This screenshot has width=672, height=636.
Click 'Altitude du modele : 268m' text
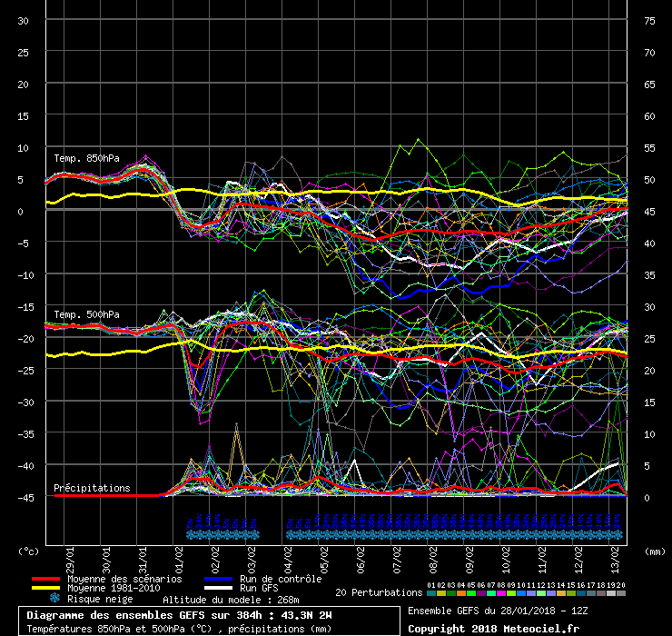click(231, 600)
